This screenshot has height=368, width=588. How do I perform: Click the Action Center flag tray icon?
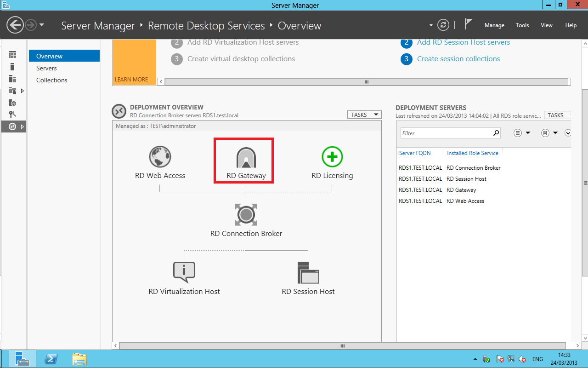(x=500, y=359)
